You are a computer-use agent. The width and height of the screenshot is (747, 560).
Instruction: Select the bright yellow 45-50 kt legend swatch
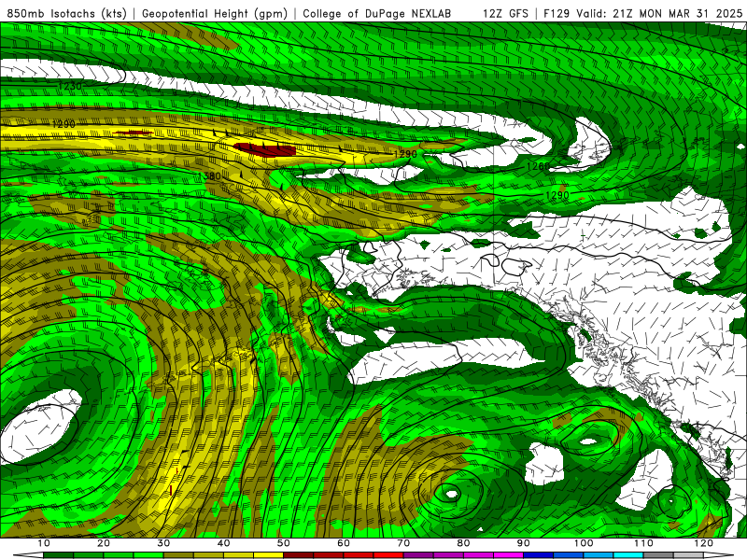[x=268, y=555]
